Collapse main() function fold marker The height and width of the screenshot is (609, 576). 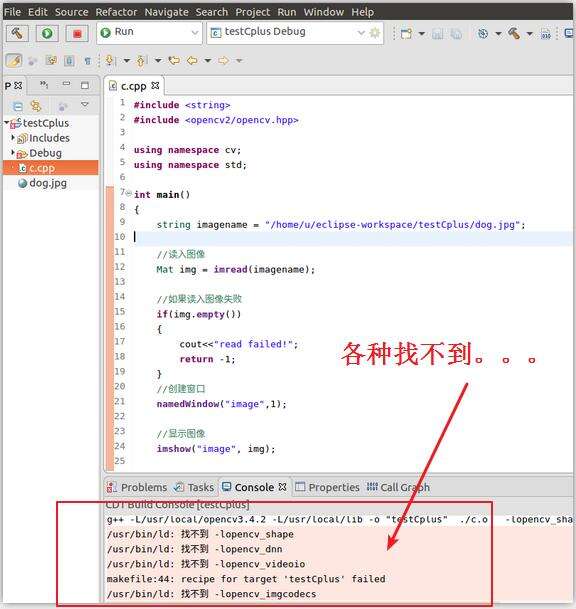click(129, 193)
